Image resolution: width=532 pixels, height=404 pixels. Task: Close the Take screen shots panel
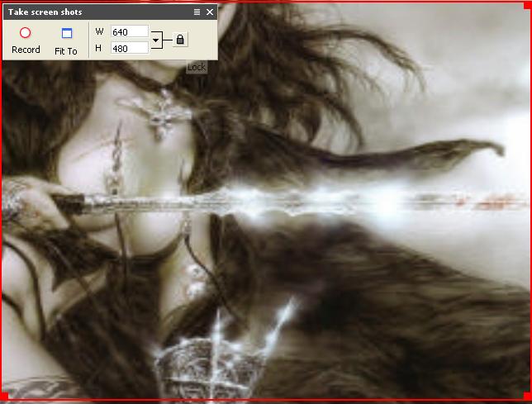click(x=210, y=12)
